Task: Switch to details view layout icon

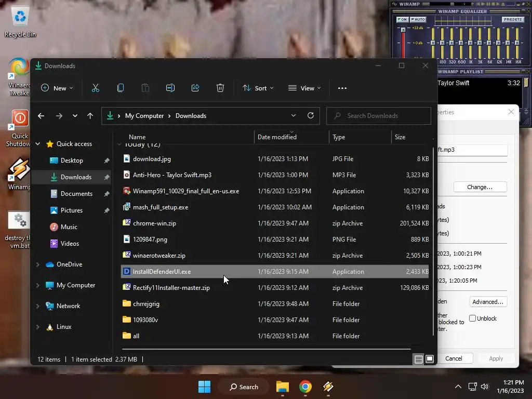Action: tap(419, 359)
